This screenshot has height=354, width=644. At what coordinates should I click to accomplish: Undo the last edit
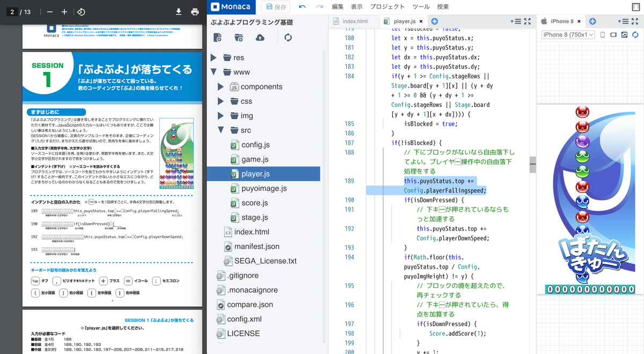(303, 6)
